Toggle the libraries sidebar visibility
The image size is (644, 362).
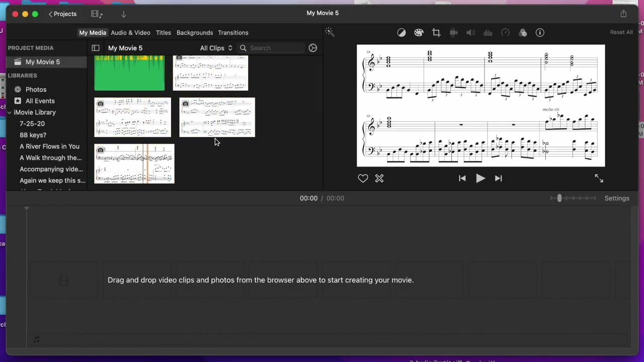click(96, 48)
